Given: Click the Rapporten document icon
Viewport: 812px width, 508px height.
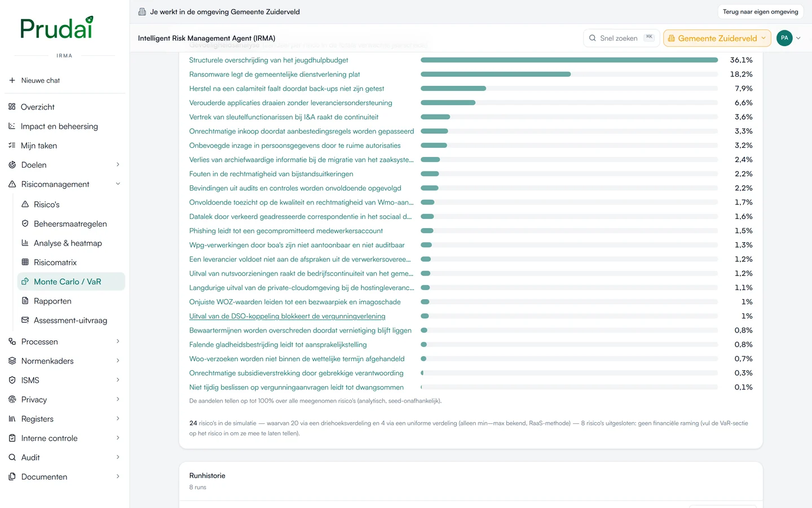Looking at the screenshot, I should (25, 301).
